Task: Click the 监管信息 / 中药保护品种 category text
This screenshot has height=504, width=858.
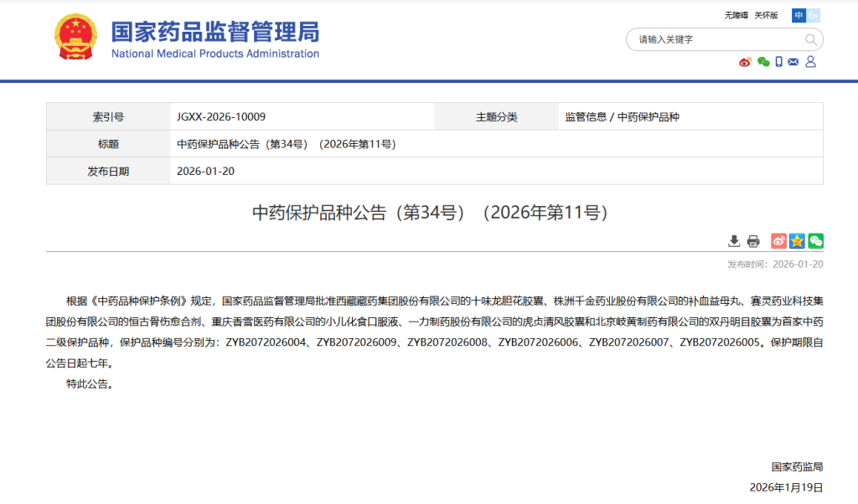Action: click(622, 117)
